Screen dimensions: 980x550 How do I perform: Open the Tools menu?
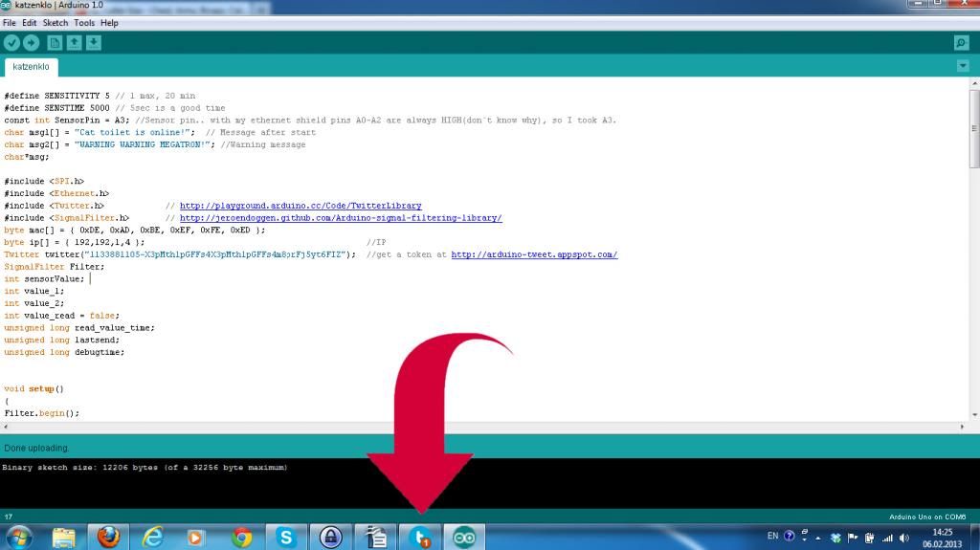[x=84, y=23]
